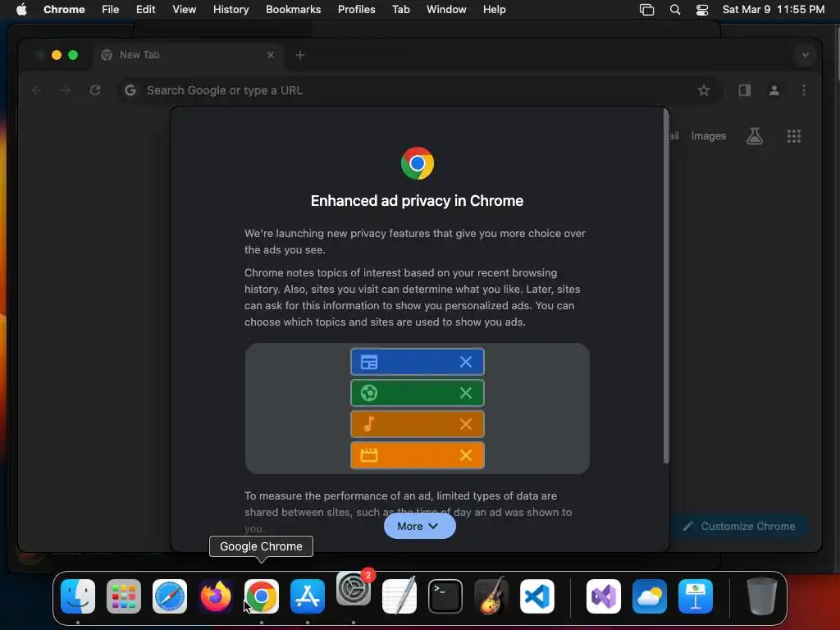Open the View menu
This screenshot has height=630, width=840.
coord(185,10)
